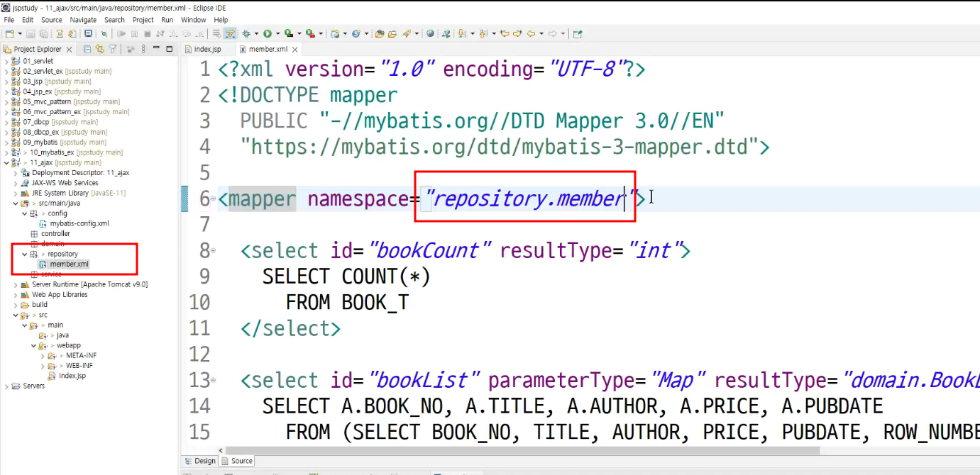
Task: Expand the WEB-INF folder
Action: point(42,366)
